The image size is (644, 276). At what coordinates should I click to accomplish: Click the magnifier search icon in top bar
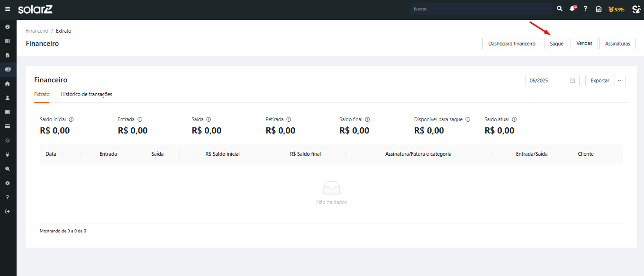pyautogui.click(x=560, y=9)
